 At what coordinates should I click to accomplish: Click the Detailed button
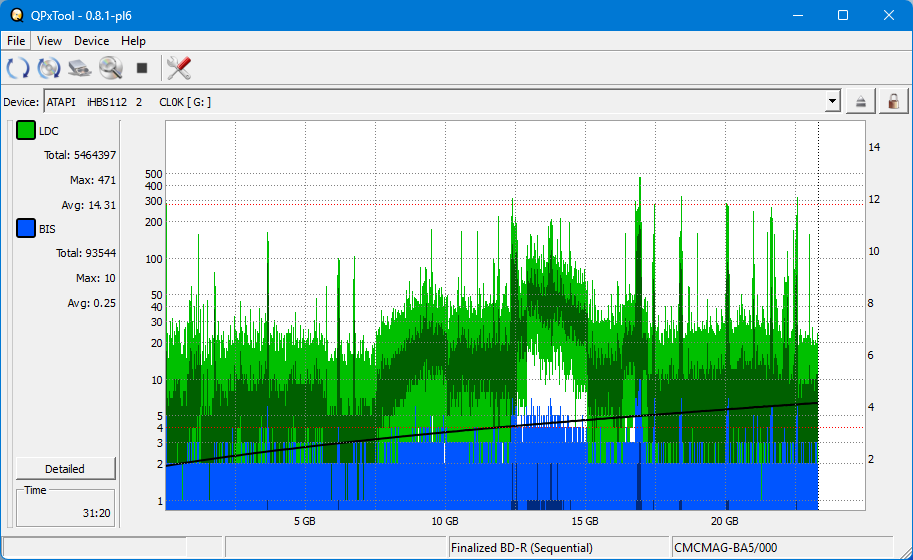pos(65,469)
